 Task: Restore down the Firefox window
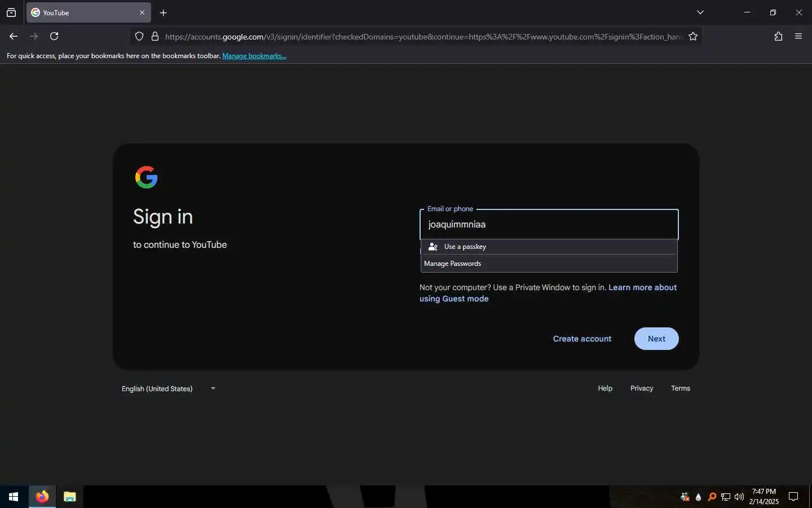click(x=773, y=12)
